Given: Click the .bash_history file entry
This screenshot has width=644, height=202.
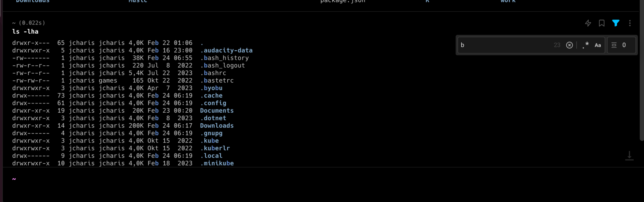Looking at the screenshot, I should pos(225,58).
